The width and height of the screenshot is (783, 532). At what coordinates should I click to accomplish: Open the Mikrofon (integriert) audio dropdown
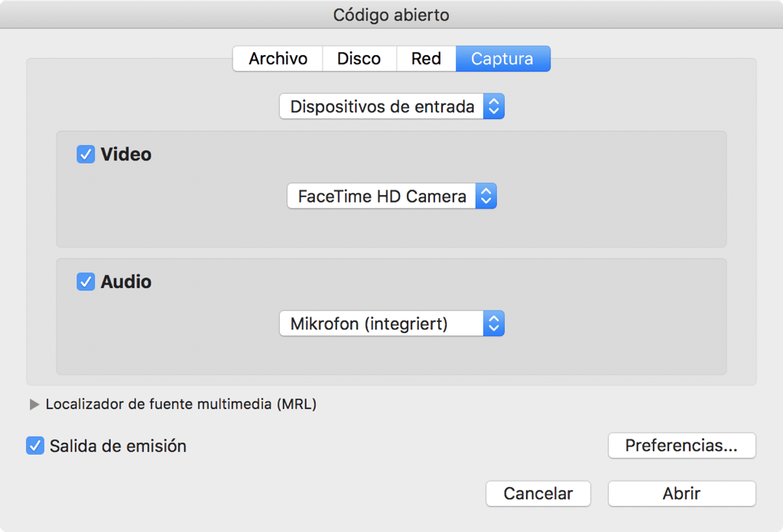tap(392, 323)
